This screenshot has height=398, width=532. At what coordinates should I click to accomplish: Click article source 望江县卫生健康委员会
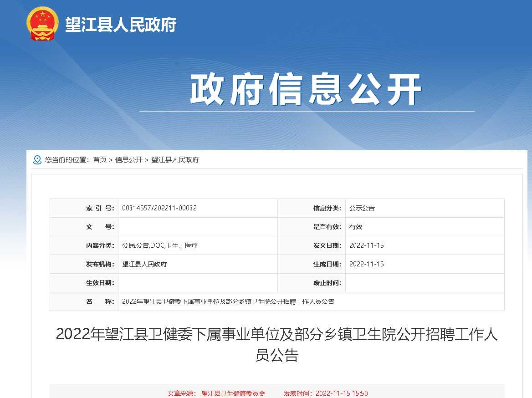point(233,393)
